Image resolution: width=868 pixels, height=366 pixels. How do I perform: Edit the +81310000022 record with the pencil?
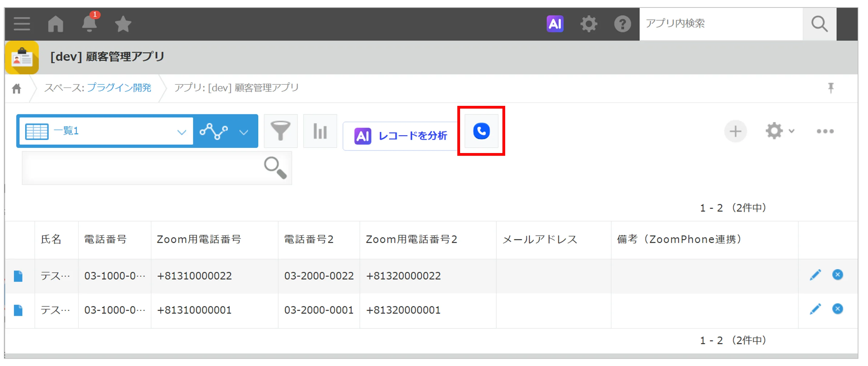815,275
